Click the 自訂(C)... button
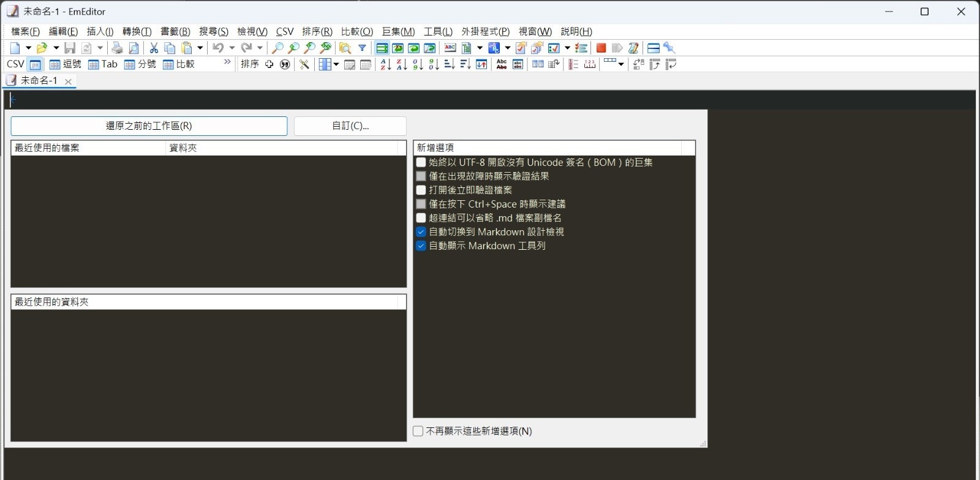980x480 pixels. click(x=350, y=126)
